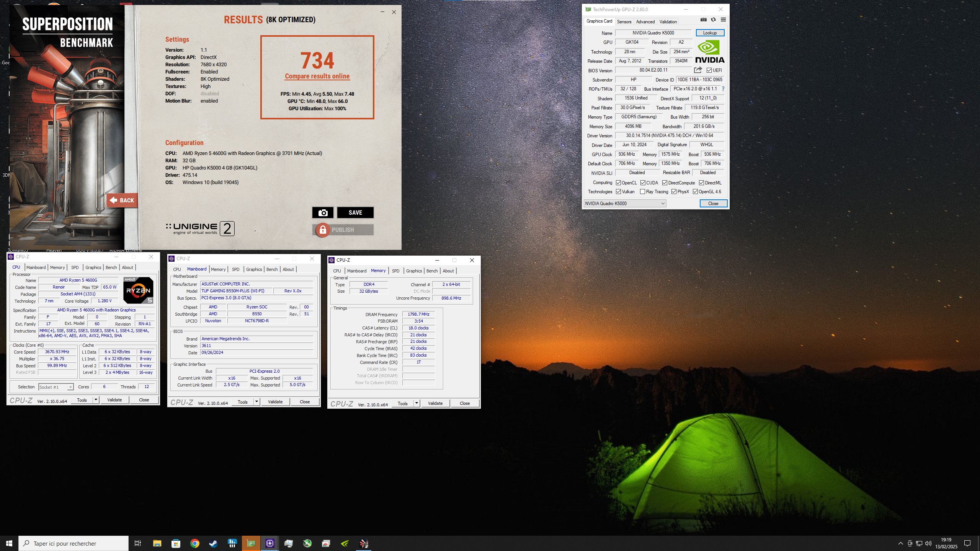Show hidden system tray icons
This screenshot has width=980, height=551.
pyautogui.click(x=901, y=543)
